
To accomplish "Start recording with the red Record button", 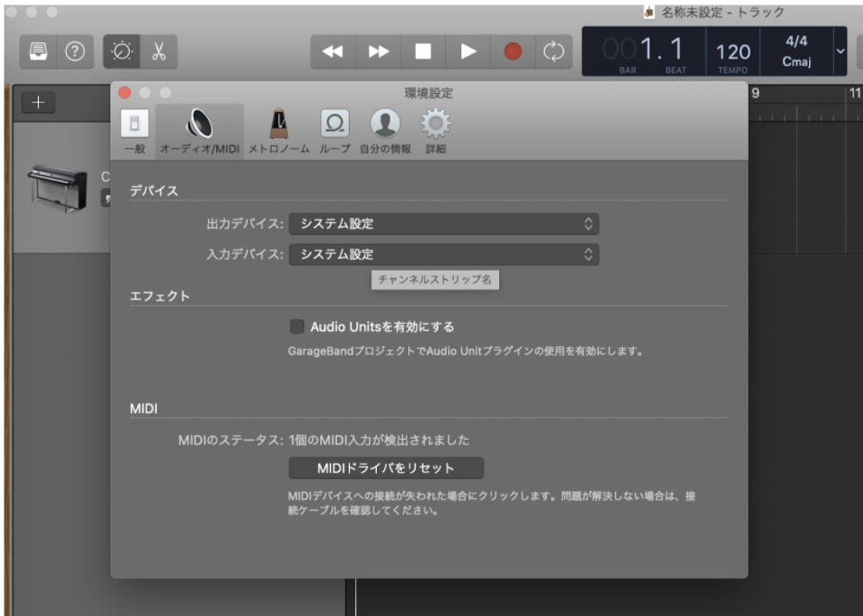I will (513, 52).
